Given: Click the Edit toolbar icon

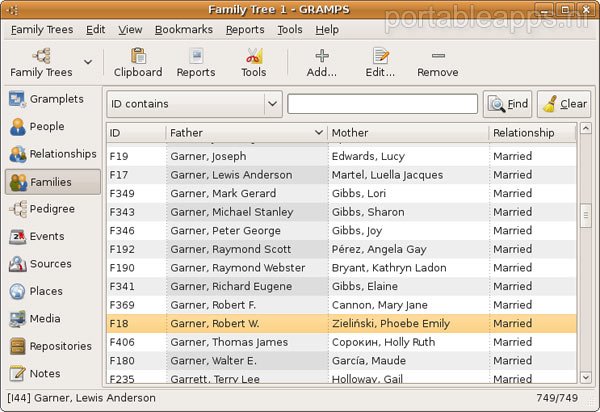Looking at the screenshot, I should (x=379, y=57).
